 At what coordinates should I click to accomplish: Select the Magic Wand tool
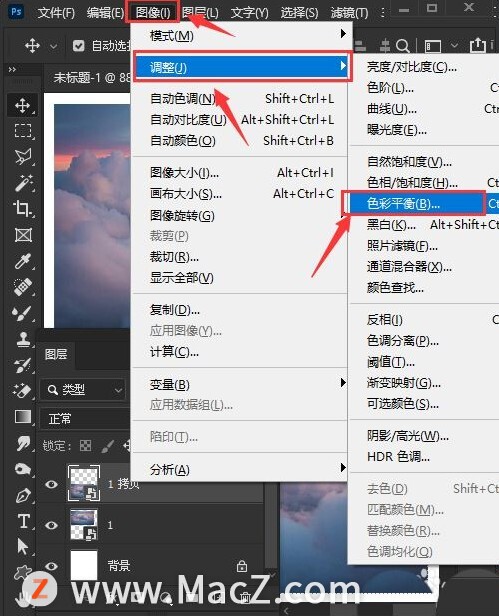coord(22,183)
